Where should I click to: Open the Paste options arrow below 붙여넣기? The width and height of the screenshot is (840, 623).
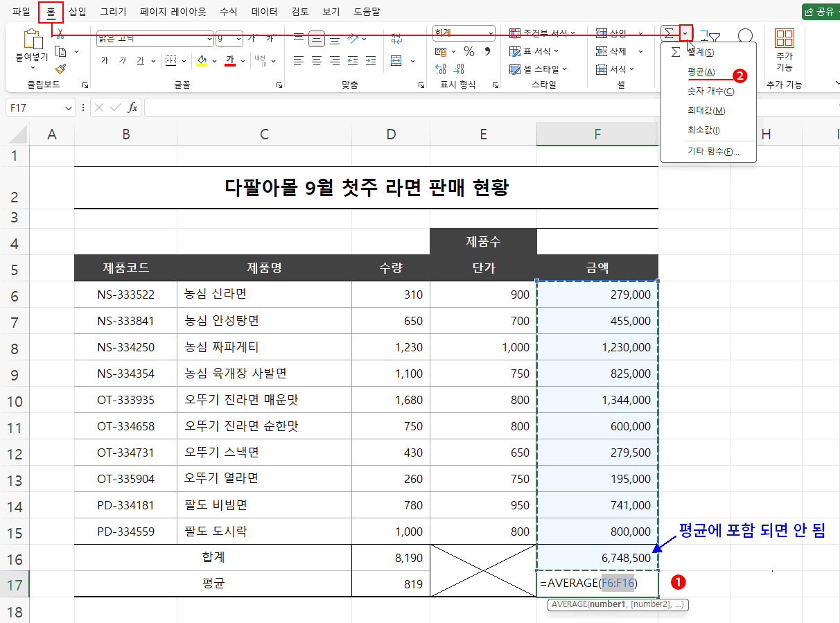[33, 67]
